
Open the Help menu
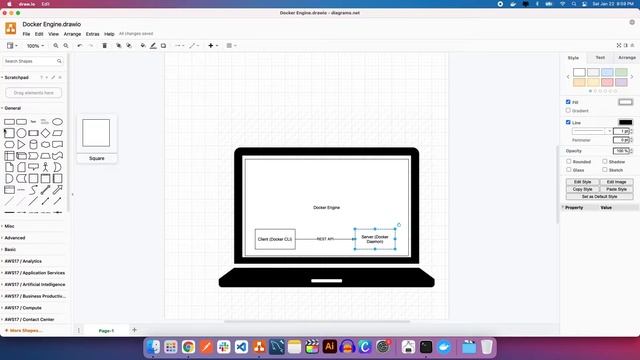pyautogui.click(x=109, y=34)
